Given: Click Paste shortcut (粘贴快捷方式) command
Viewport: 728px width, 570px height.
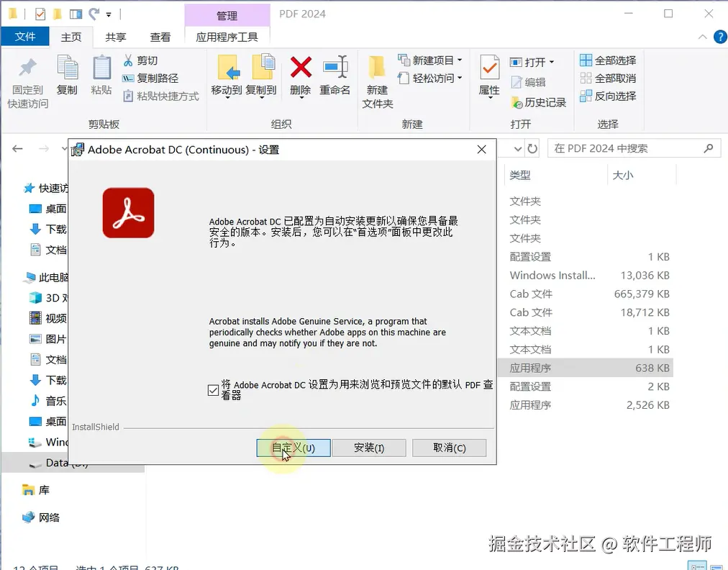Looking at the screenshot, I should click(161, 96).
